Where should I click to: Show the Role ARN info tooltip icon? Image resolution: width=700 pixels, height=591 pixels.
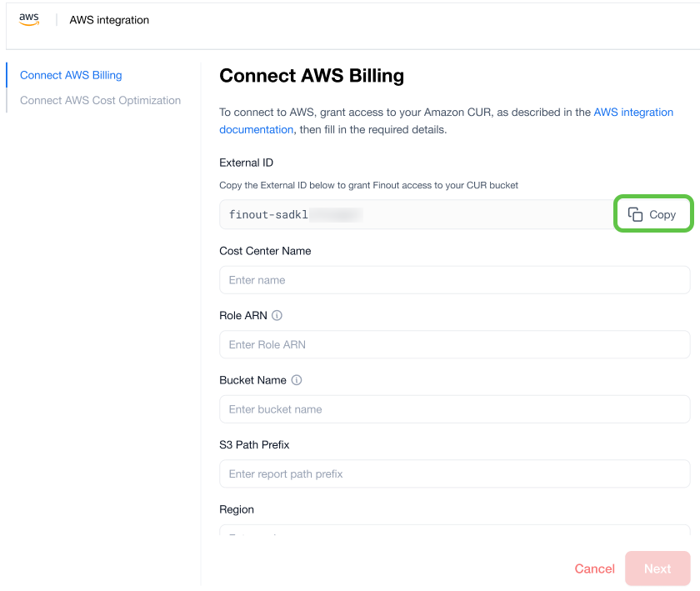[277, 316]
